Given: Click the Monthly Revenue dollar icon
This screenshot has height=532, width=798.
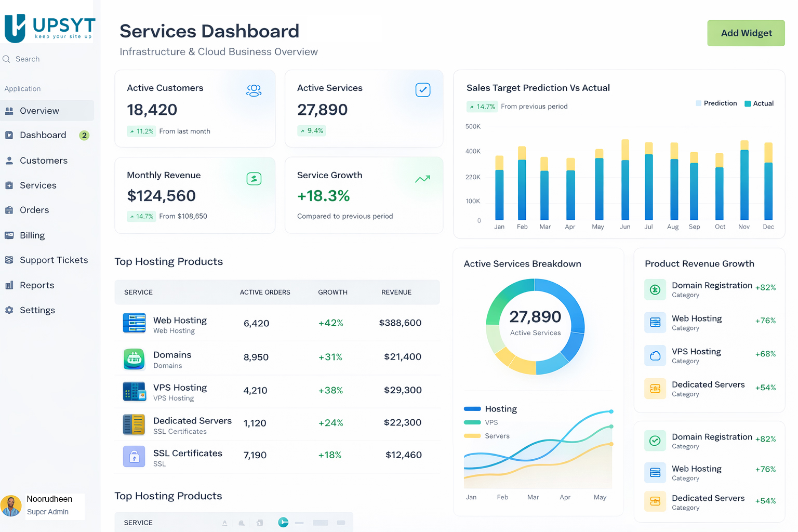Looking at the screenshot, I should [254, 179].
